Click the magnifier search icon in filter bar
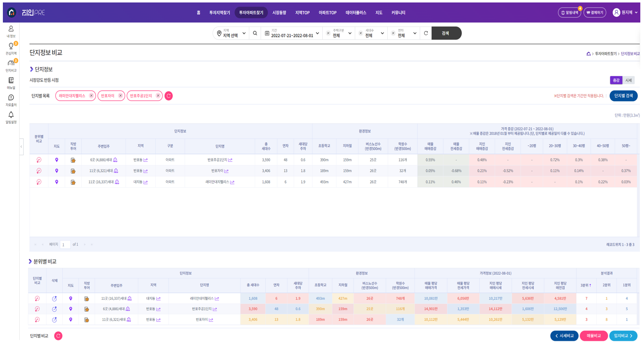This screenshot has height=342, width=644. point(255,33)
